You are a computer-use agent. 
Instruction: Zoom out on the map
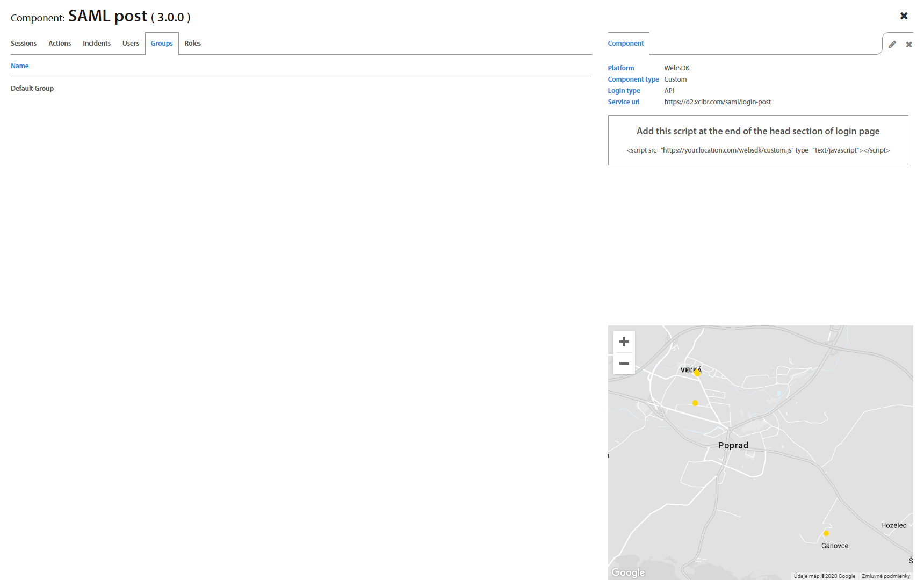624,364
